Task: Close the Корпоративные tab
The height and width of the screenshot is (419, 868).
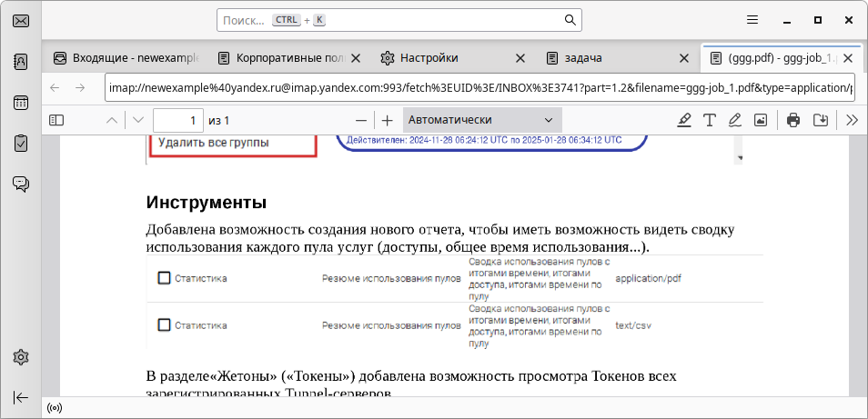Action: pos(356,58)
